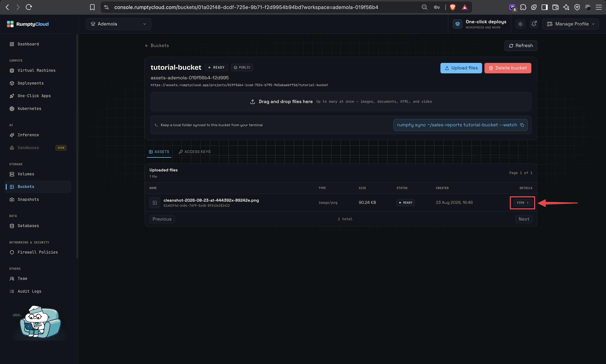The width and height of the screenshot is (606, 364).
Task: Open site settings icon in address bar
Action: click(x=106, y=7)
